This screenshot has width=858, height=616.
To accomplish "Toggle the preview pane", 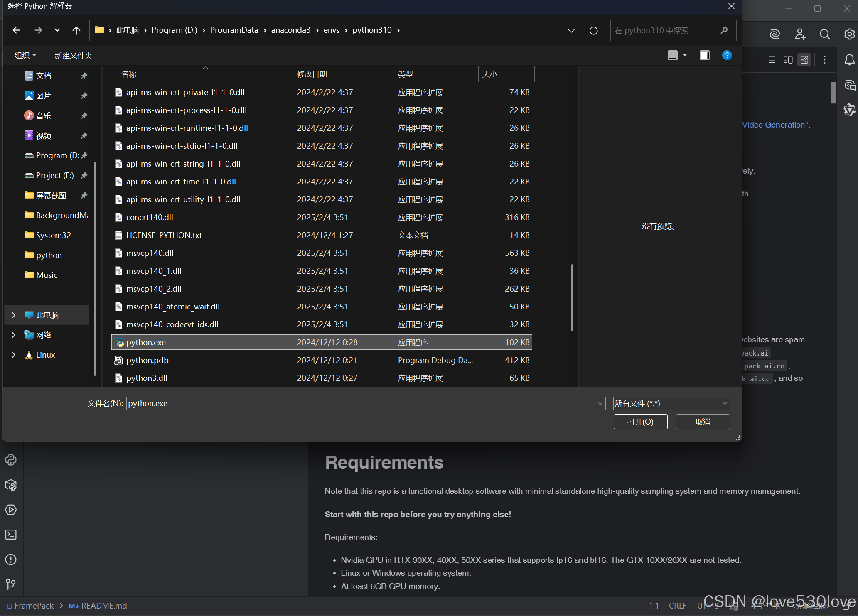I will [704, 55].
